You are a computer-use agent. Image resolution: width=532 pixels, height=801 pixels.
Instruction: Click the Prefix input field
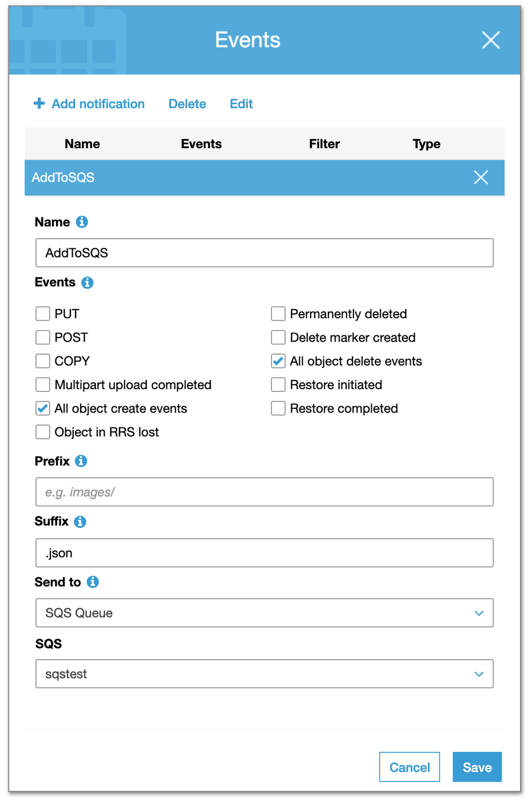click(264, 492)
